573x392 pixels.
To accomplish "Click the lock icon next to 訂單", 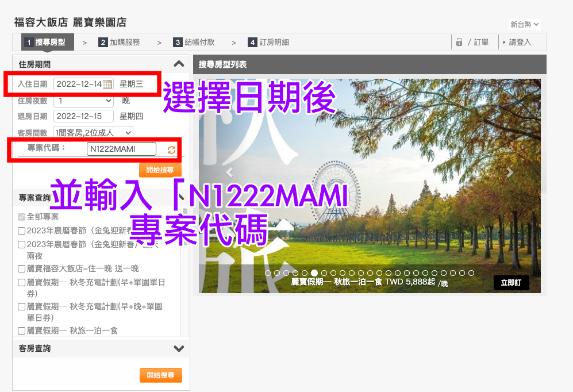I will (x=459, y=42).
